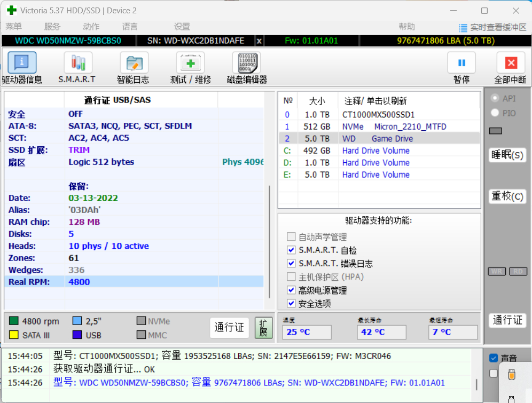The height and width of the screenshot is (403, 532).
Task: Click the green cross Victoria app icon
Action: (12, 10)
